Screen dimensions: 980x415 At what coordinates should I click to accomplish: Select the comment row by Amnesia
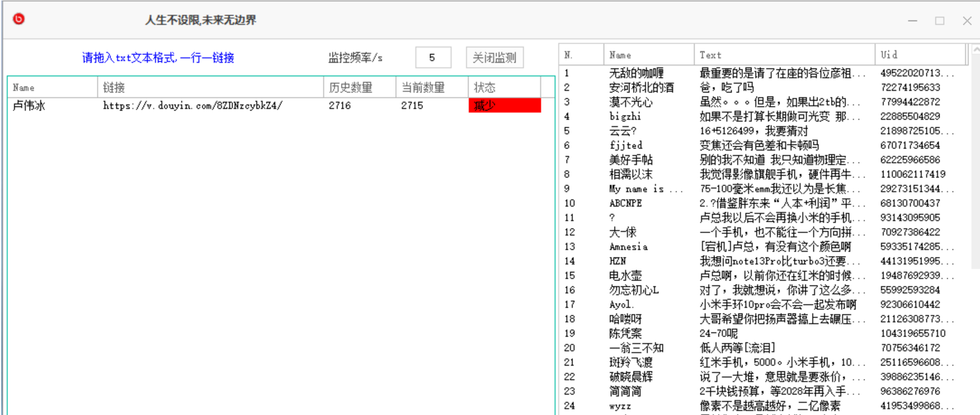[628, 246]
